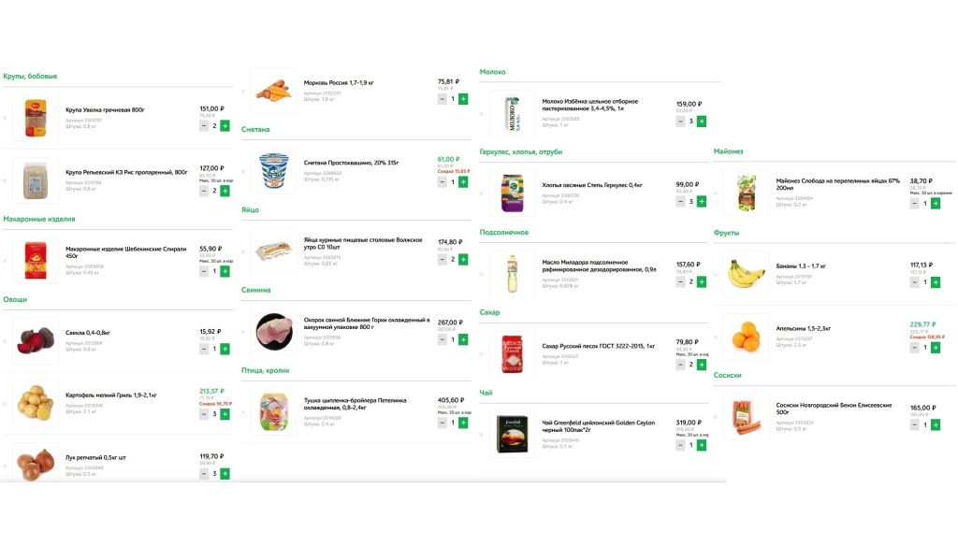Image resolution: width=958 pixels, height=560 pixels.
Task: Select Овощи category heading
Action: coord(15,300)
